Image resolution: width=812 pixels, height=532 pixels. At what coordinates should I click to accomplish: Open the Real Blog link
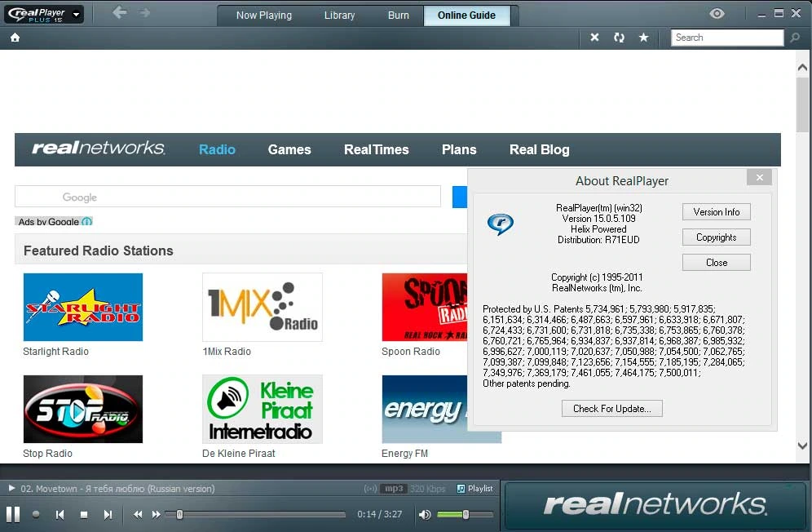[539, 149]
